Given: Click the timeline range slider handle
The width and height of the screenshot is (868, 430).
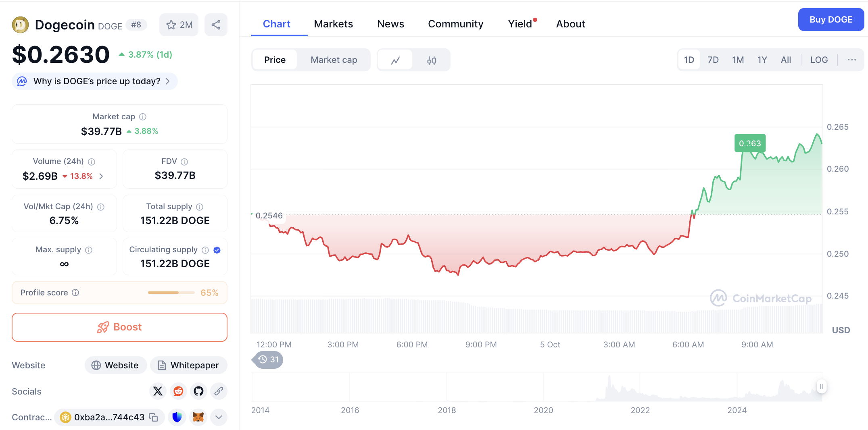Looking at the screenshot, I should click(821, 386).
